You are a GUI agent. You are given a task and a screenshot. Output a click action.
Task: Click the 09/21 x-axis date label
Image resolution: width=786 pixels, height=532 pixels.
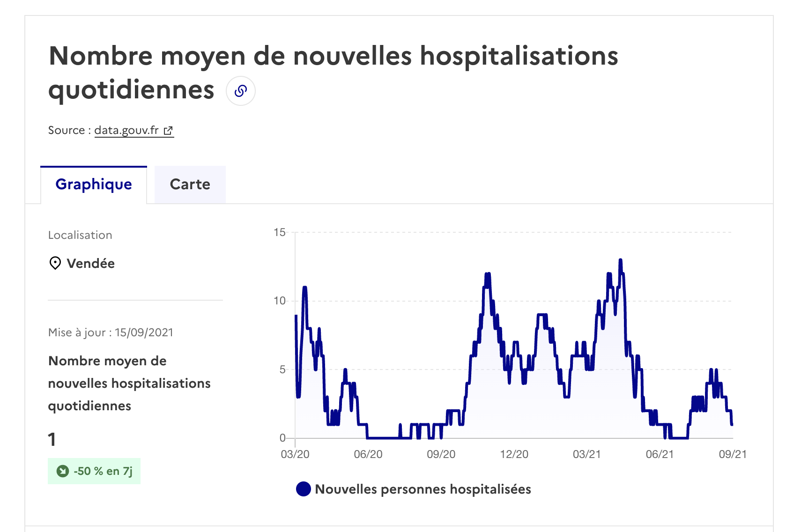[733, 454]
